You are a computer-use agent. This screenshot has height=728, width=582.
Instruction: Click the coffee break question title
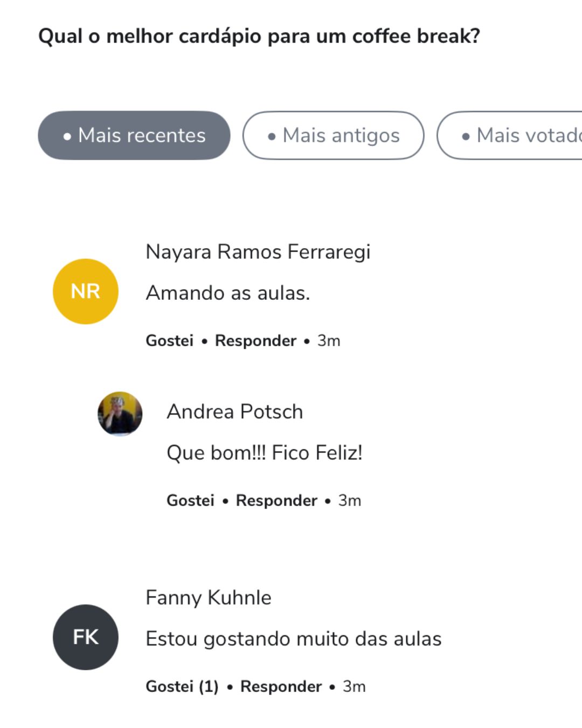pyautogui.click(x=259, y=36)
